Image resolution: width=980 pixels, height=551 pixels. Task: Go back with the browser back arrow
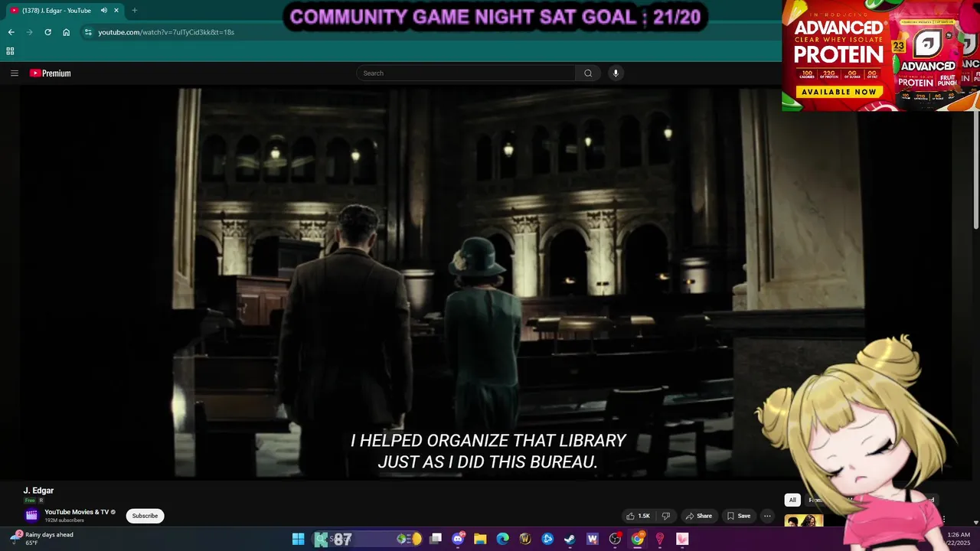coord(11,32)
